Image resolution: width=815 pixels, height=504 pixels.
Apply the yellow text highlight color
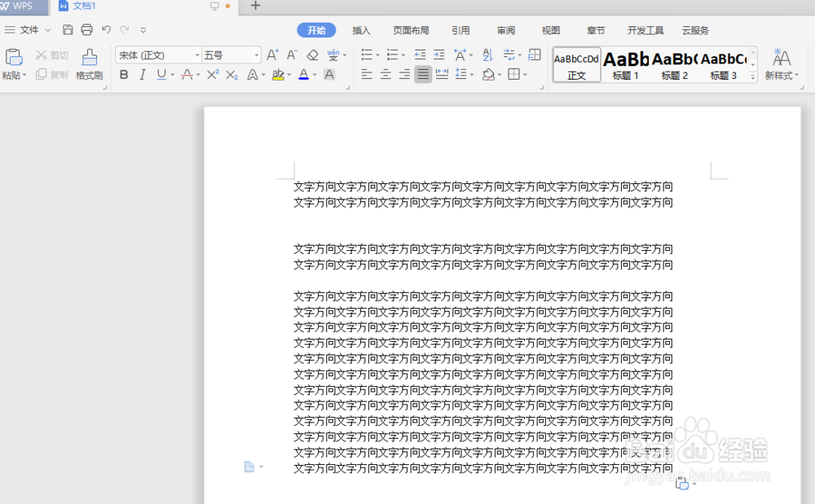click(278, 75)
